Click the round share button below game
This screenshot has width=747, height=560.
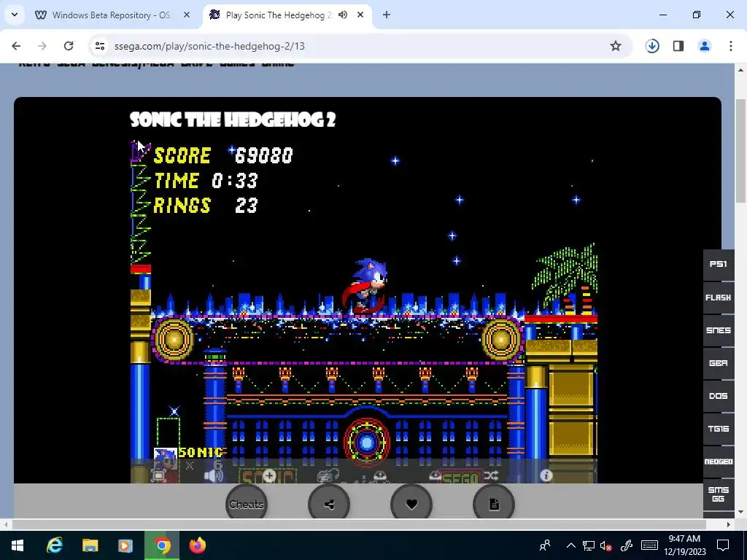click(x=329, y=505)
